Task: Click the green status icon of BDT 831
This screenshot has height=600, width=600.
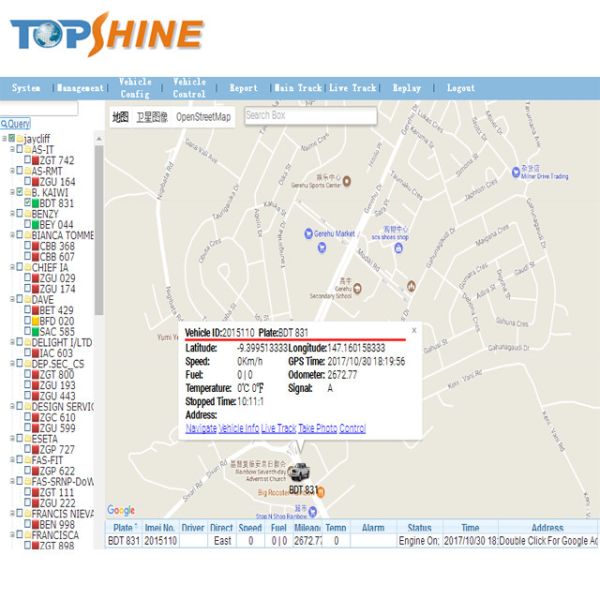Action: (36, 203)
